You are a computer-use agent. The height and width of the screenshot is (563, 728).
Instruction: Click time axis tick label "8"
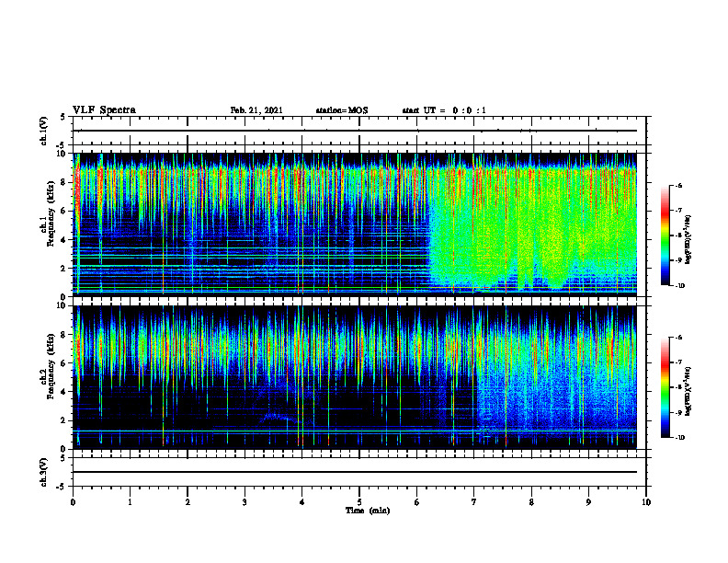coord(531,502)
